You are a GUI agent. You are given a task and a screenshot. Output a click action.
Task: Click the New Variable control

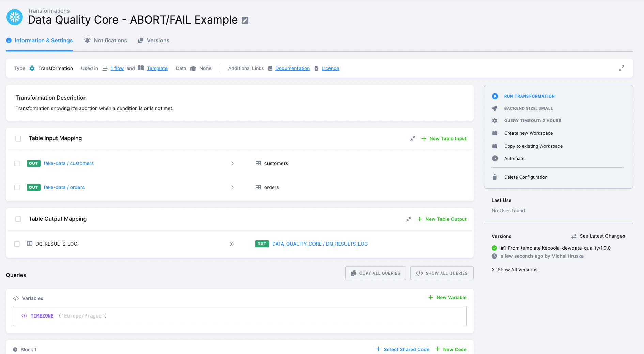(x=447, y=297)
